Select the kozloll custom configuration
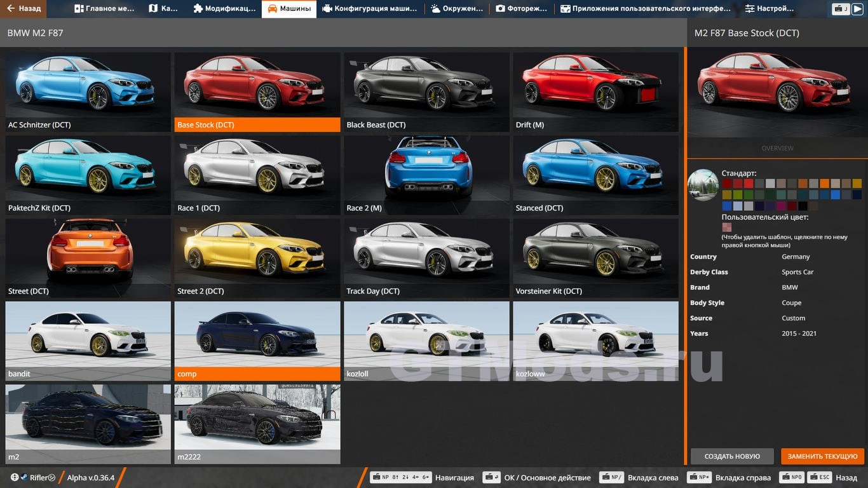868x488 pixels. (426, 341)
